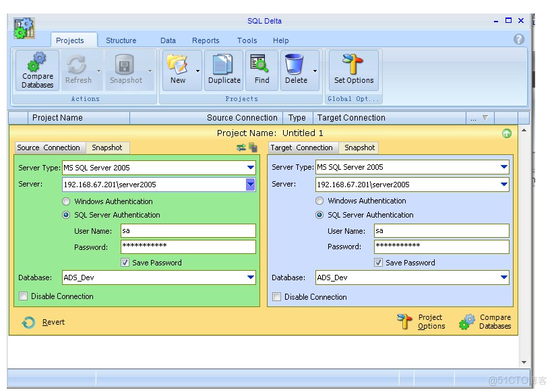Enable Windows Authentication for source connection
This screenshot has height=392, width=554.
pyautogui.click(x=65, y=201)
